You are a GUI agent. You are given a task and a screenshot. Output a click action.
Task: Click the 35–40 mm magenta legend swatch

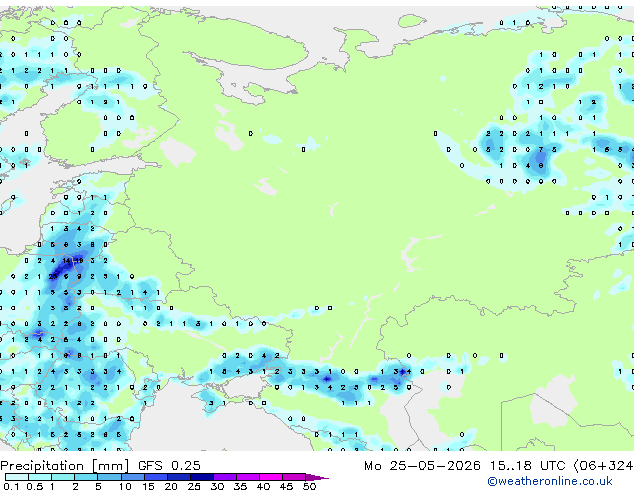pos(248,477)
